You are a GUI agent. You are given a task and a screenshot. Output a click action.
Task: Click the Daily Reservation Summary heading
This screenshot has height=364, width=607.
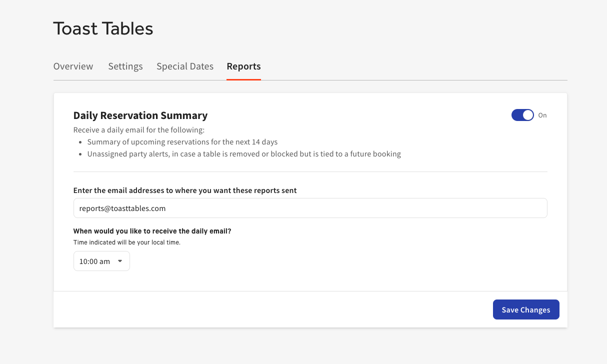point(140,115)
